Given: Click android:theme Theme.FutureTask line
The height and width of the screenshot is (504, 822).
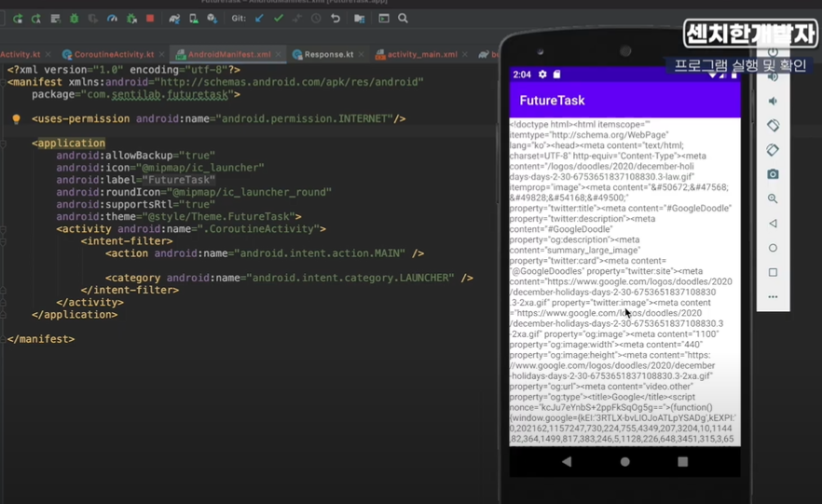Looking at the screenshot, I should tap(179, 217).
